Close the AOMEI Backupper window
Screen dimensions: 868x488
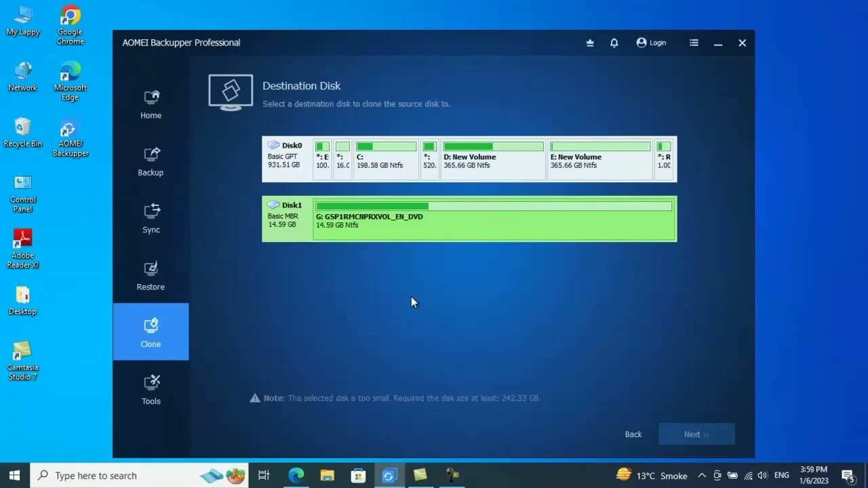[742, 43]
